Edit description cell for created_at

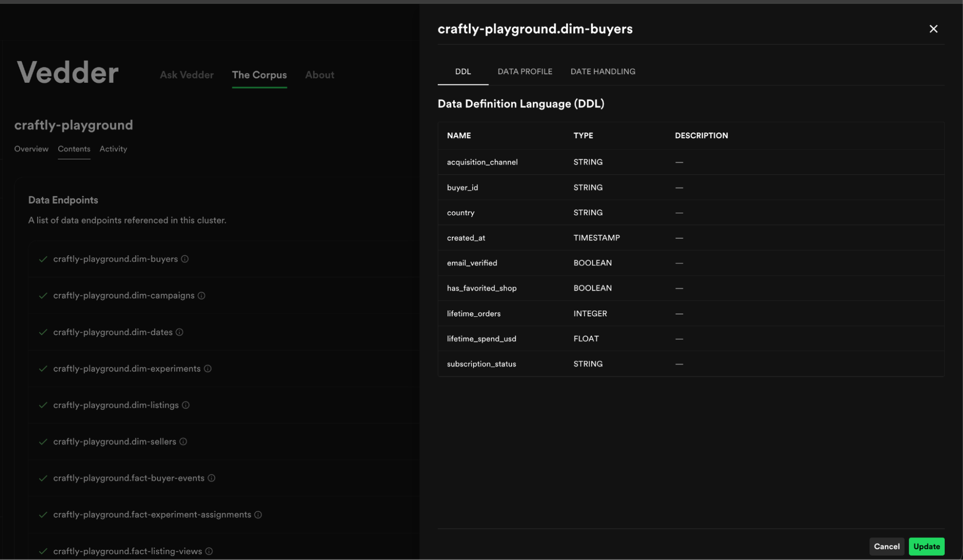[x=679, y=238]
